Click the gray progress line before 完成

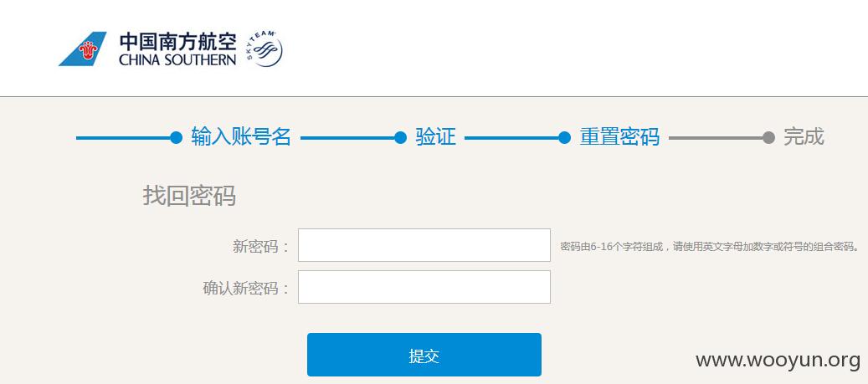pyautogui.click(x=715, y=138)
